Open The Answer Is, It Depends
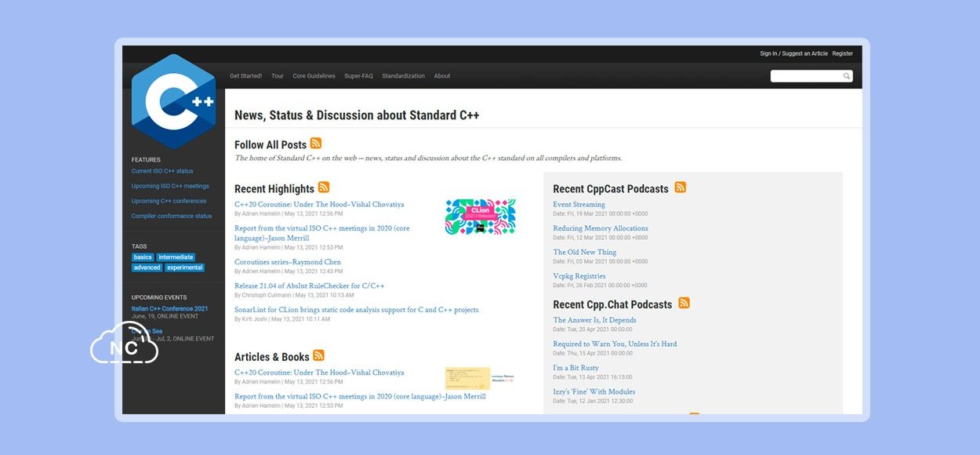 click(594, 320)
